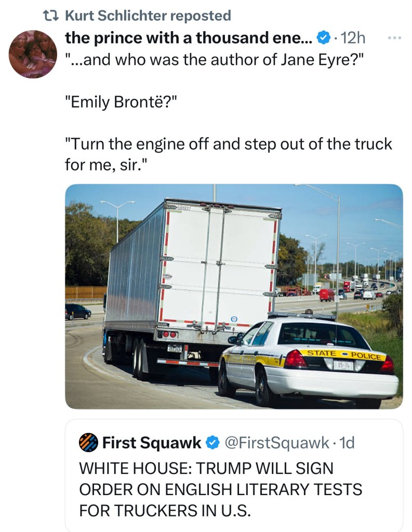Viewport: 412px width, 532px height.
Task: Click the First Squawk display name
Action: [152, 443]
